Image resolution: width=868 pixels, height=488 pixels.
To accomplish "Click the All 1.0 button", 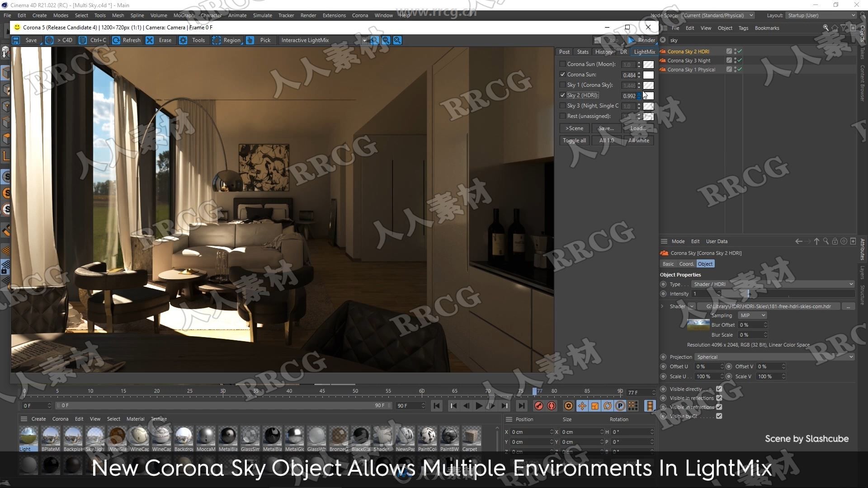I will click(x=606, y=141).
